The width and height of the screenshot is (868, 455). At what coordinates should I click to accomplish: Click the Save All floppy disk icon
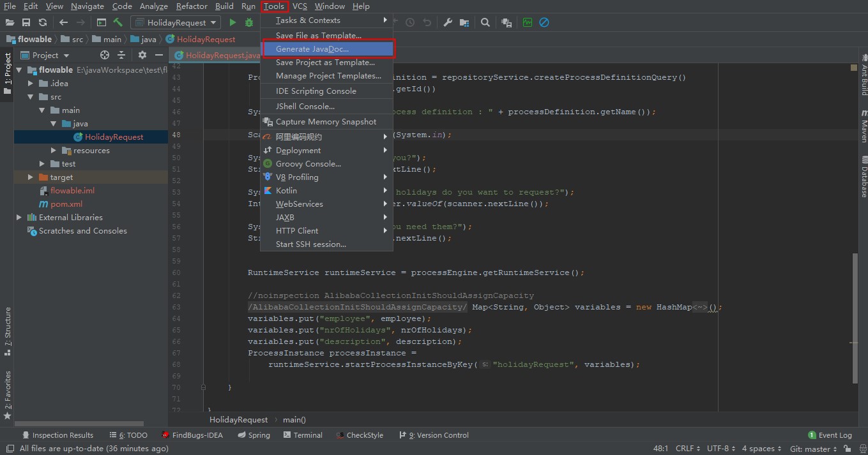point(26,22)
